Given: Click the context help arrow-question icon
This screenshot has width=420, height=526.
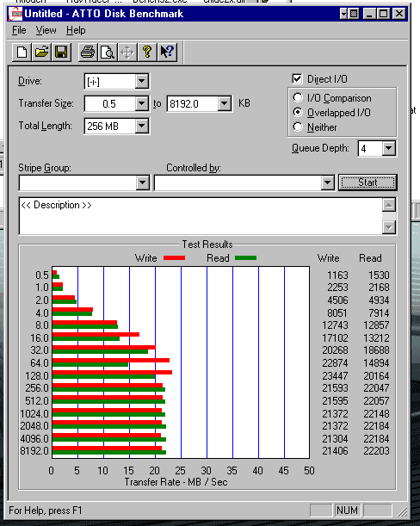Looking at the screenshot, I should click(167, 53).
